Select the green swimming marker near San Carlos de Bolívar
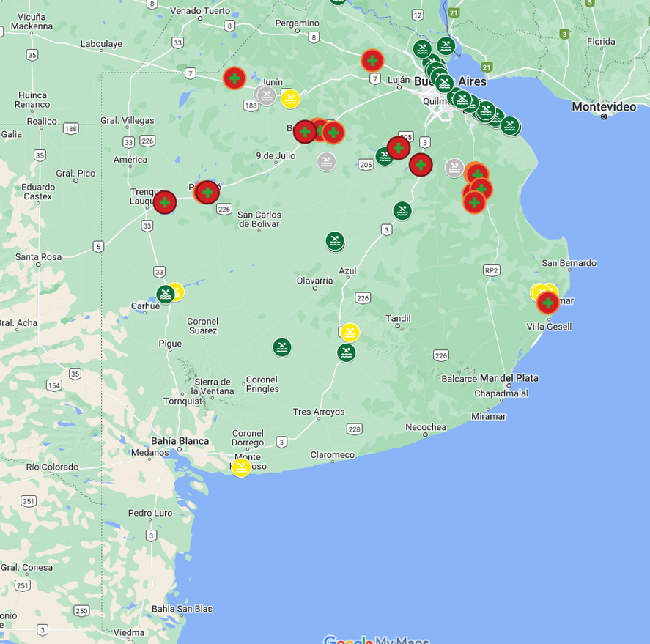Image resolution: width=650 pixels, height=644 pixels. (x=402, y=212)
